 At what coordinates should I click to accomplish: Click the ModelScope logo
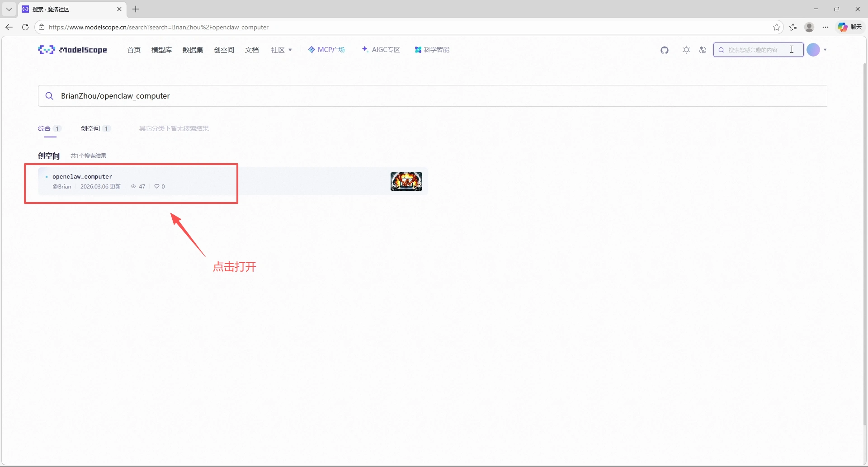click(72, 50)
